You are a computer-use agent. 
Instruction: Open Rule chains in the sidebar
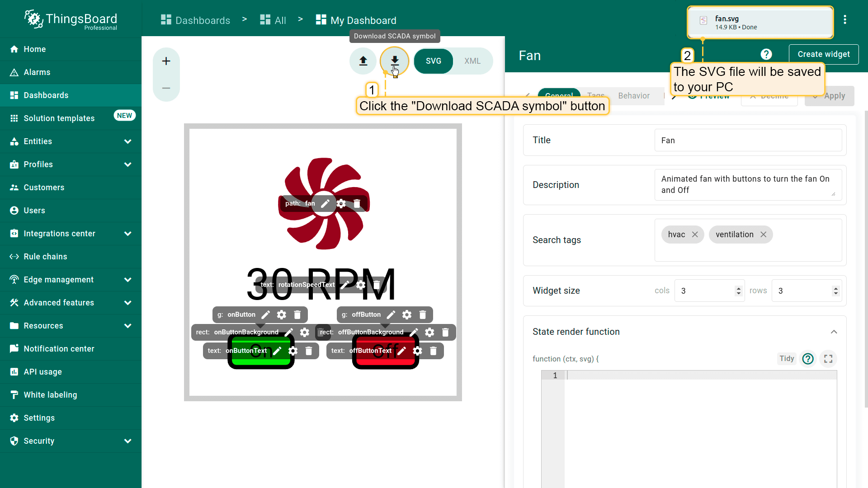coord(45,257)
